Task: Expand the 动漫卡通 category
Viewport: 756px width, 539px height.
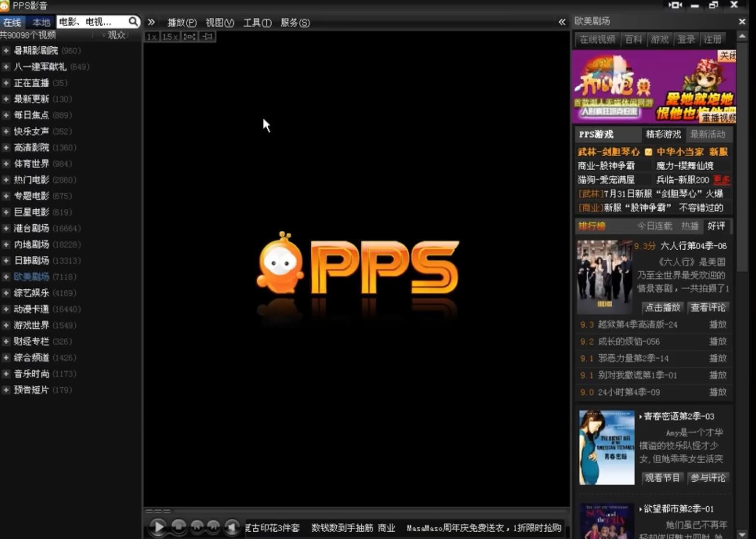Action: point(6,309)
